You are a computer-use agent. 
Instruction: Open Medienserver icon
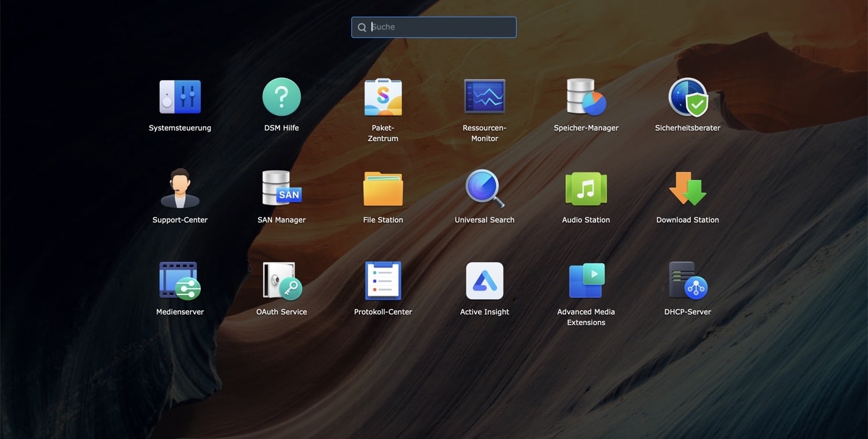180,281
